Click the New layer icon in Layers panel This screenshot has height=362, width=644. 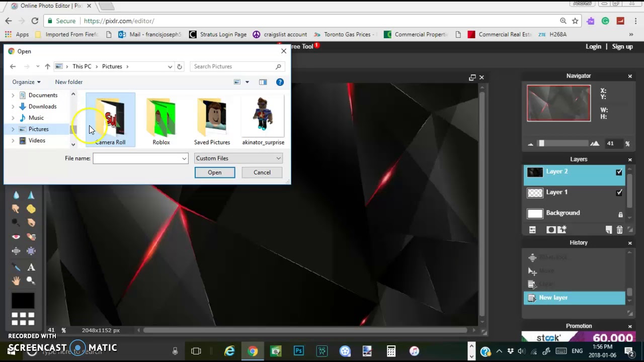(x=609, y=230)
